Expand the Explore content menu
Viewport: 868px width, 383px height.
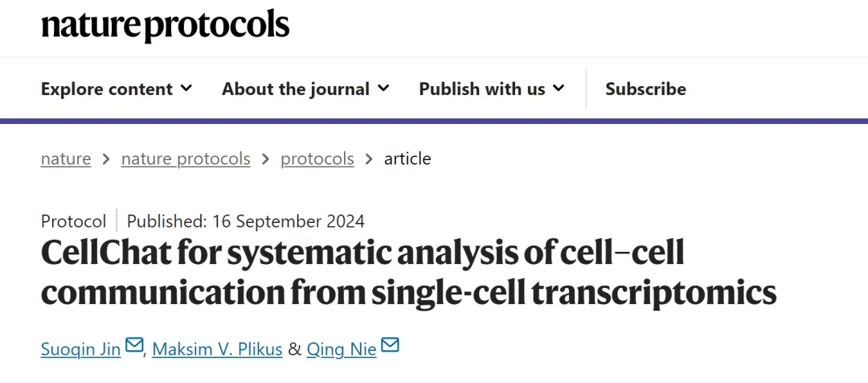tap(117, 89)
